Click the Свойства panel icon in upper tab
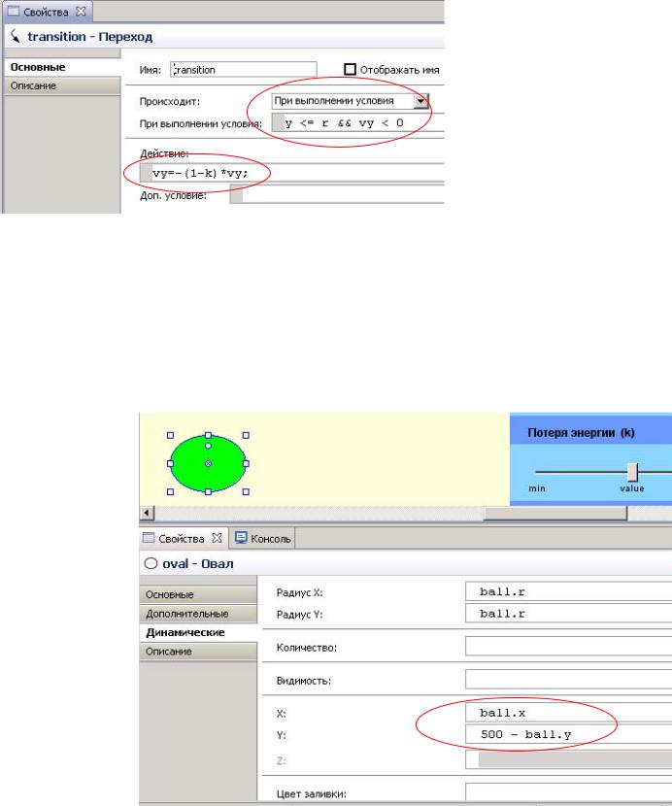This screenshot has width=672, height=806. click(14, 12)
